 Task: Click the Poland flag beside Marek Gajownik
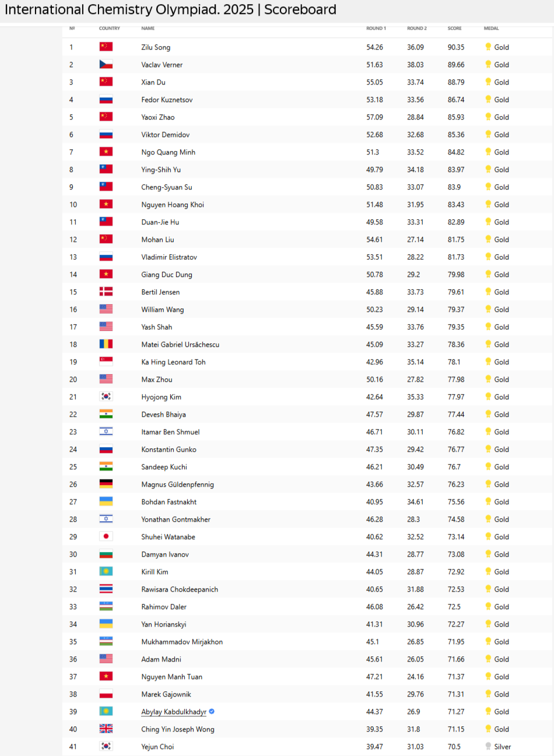[106, 694]
